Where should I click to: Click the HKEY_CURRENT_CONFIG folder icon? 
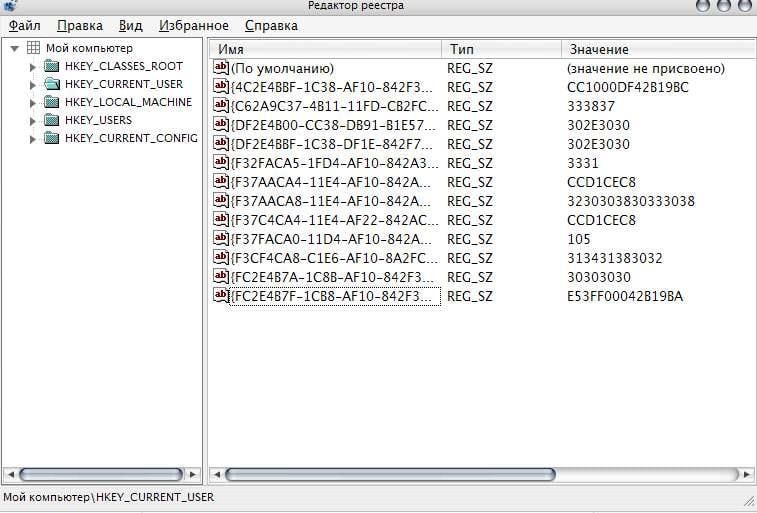(52, 138)
